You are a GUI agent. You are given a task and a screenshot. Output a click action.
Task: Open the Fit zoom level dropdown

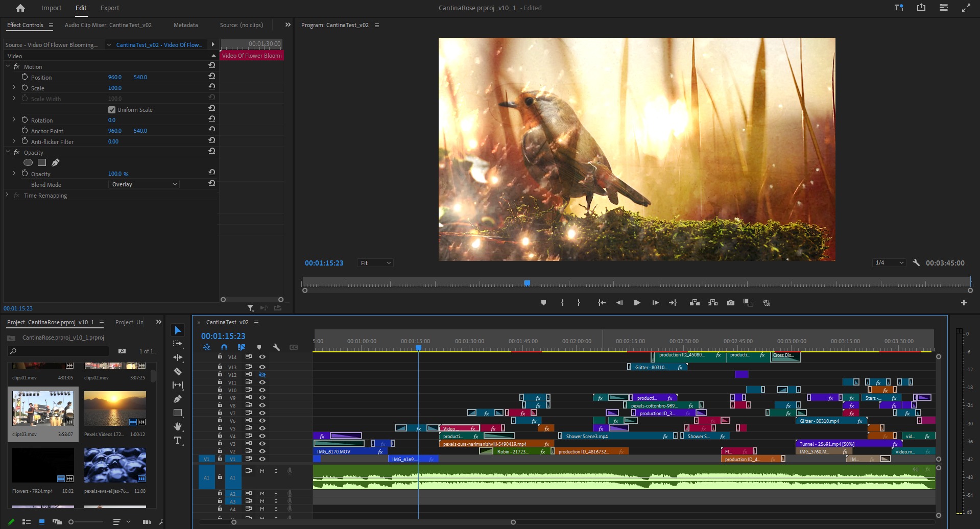(x=375, y=263)
